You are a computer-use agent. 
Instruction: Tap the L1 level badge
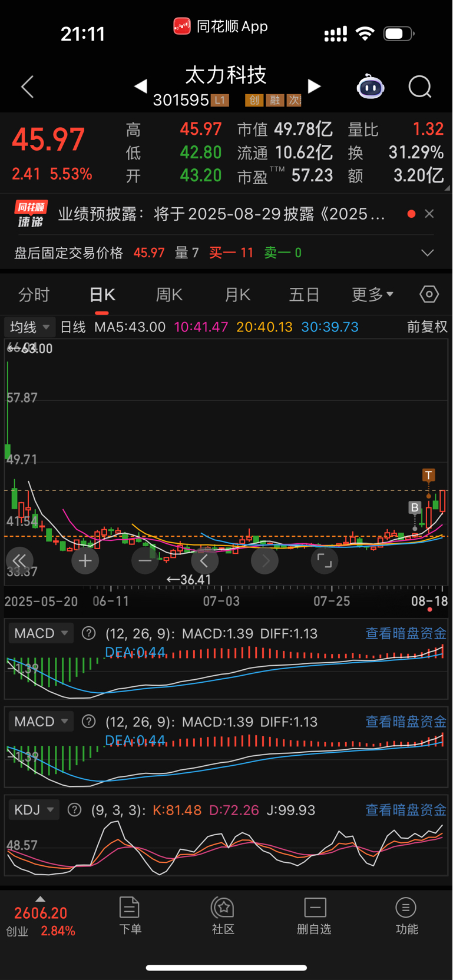220,100
